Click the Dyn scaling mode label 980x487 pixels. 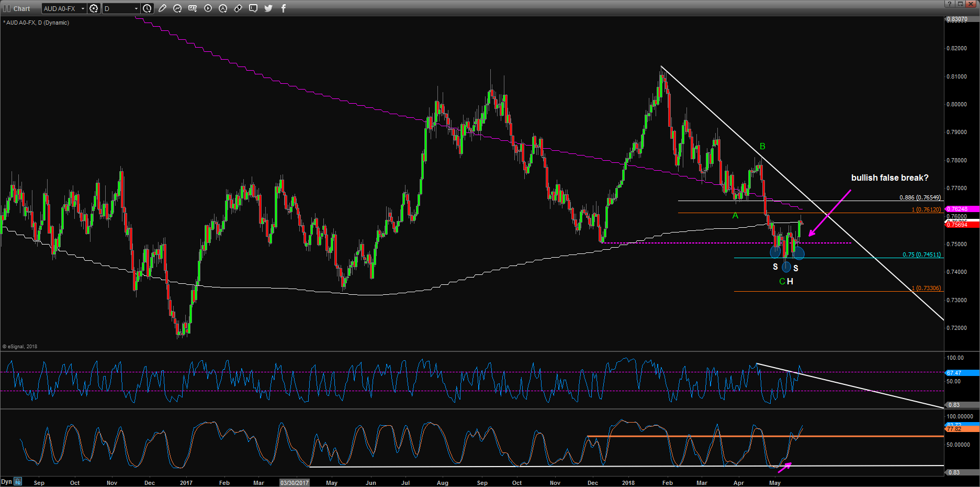pos(6,481)
